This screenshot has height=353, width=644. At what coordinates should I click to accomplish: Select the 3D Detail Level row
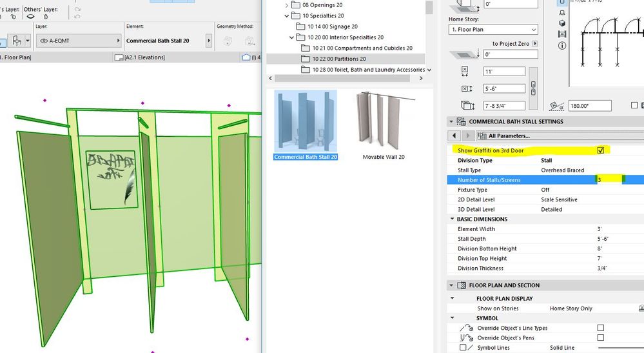click(x=545, y=210)
